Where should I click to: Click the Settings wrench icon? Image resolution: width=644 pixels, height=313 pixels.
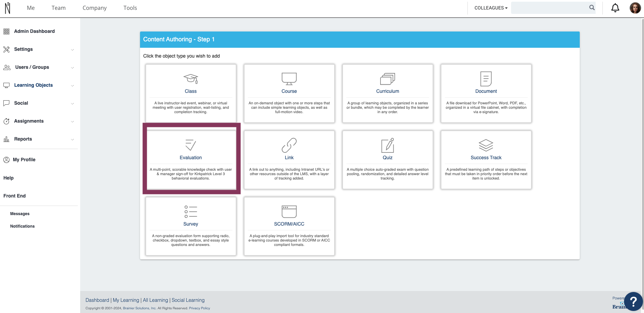tap(6, 49)
